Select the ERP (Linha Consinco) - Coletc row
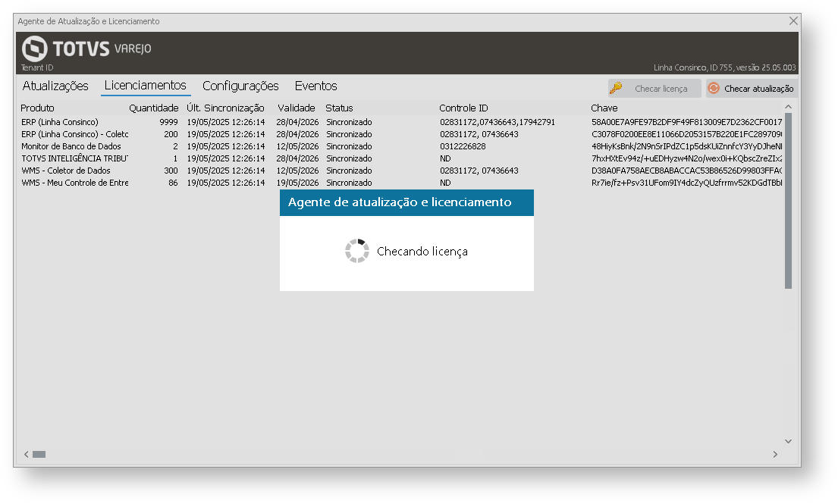 [401, 135]
